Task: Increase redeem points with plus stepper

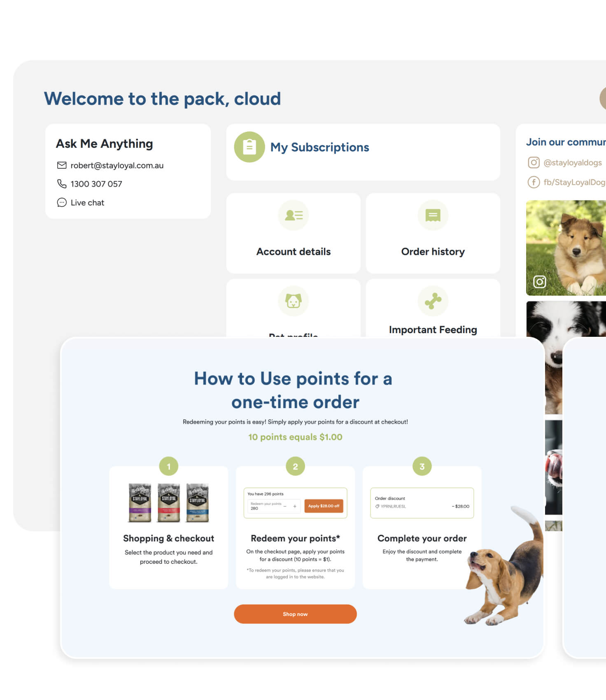Action: [x=295, y=506]
